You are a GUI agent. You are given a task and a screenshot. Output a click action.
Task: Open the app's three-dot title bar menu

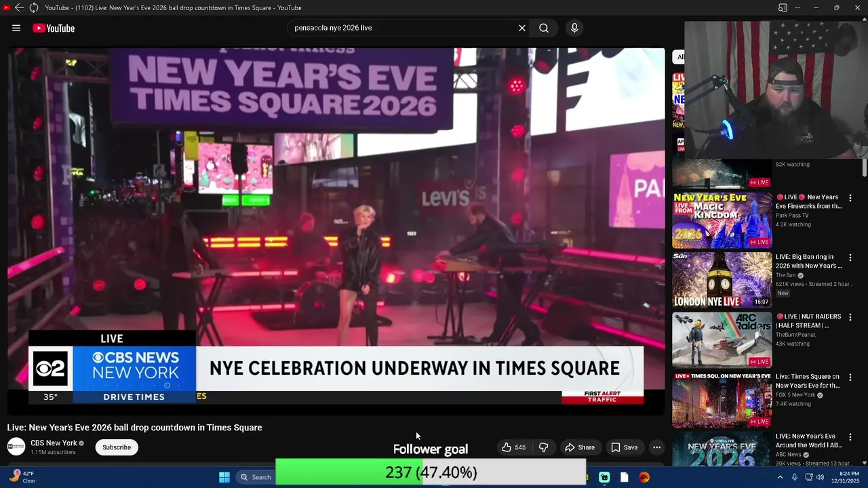tap(797, 7)
